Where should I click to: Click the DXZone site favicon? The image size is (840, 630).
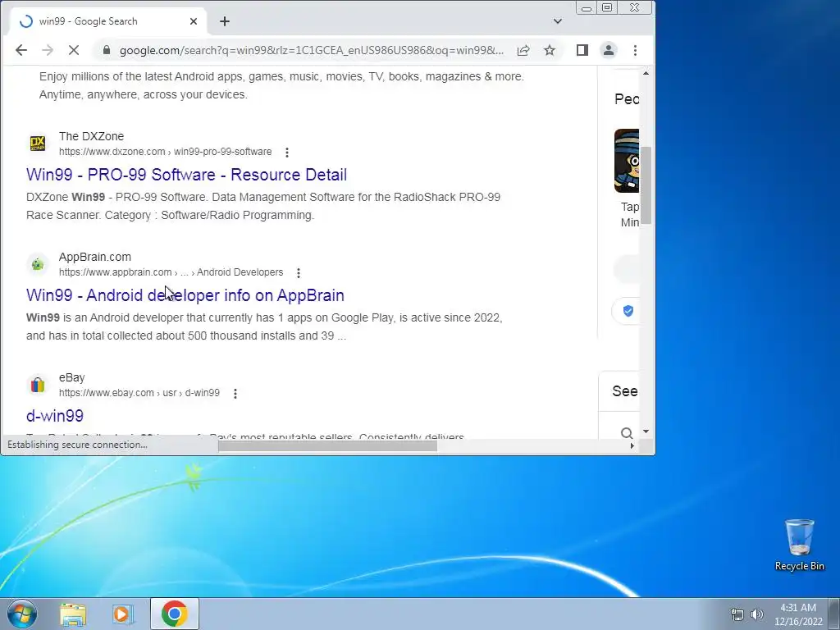coord(38,144)
